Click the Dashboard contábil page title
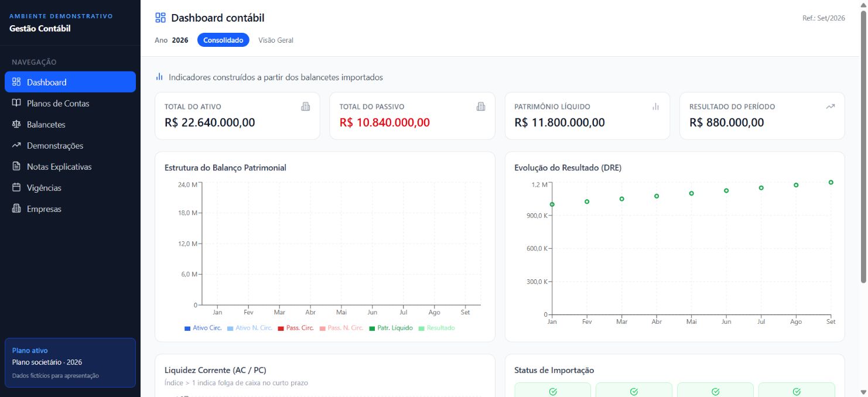 [x=218, y=18]
